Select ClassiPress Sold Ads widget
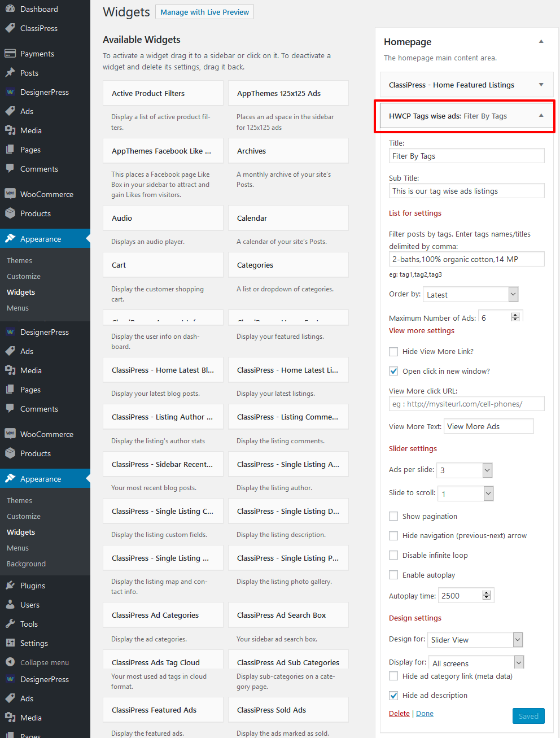This screenshot has width=560, height=738. 288,710
